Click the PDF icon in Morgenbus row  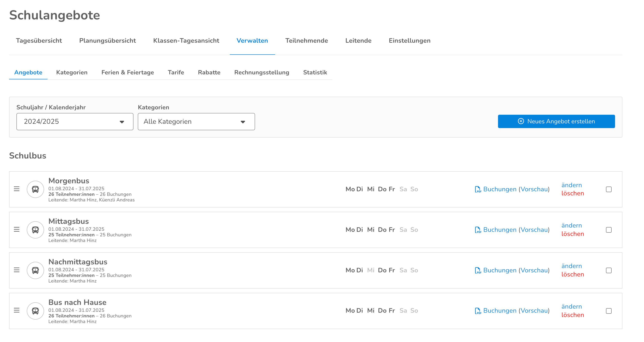coord(477,190)
